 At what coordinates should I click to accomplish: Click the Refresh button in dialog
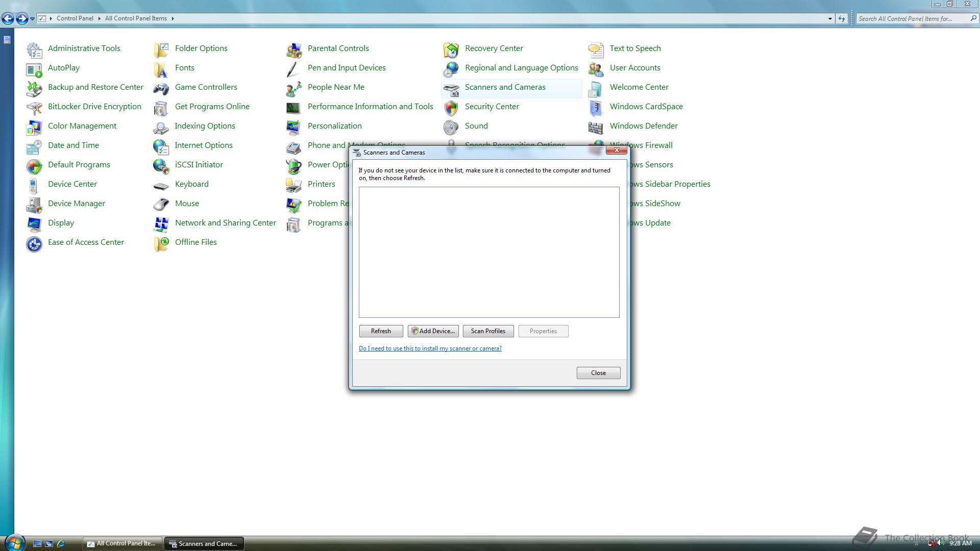pyautogui.click(x=381, y=331)
